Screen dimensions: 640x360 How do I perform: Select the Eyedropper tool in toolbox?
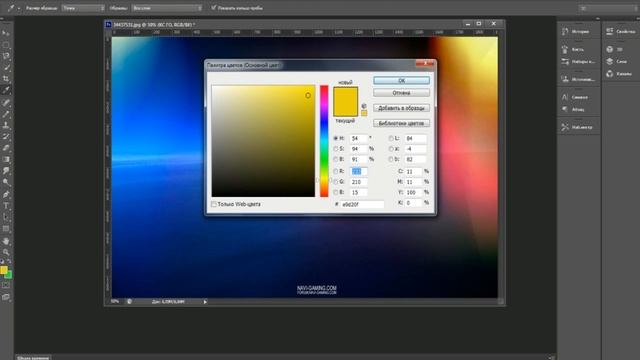6,90
